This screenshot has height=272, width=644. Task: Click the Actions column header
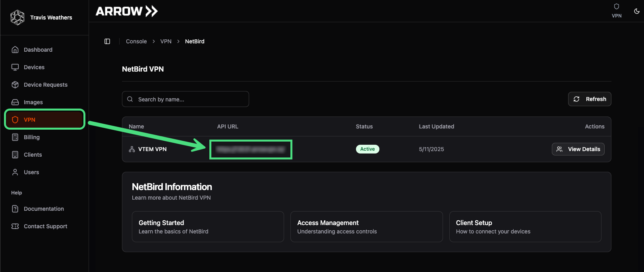(x=595, y=126)
